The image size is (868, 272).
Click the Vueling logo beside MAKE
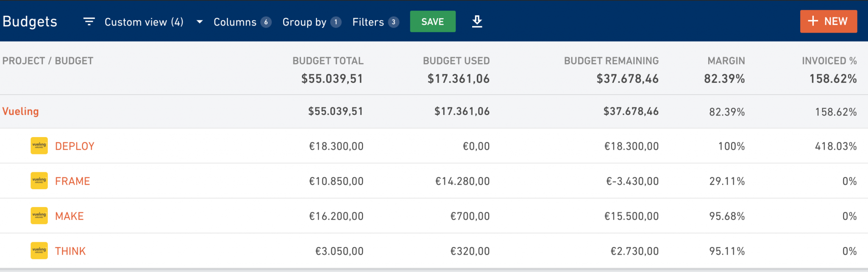click(x=39, y=216)
